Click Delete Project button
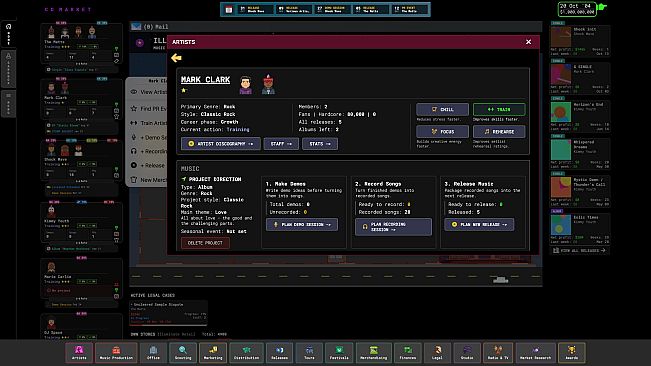Viewport: 651px width, 366px height. [x=205, y=243]
